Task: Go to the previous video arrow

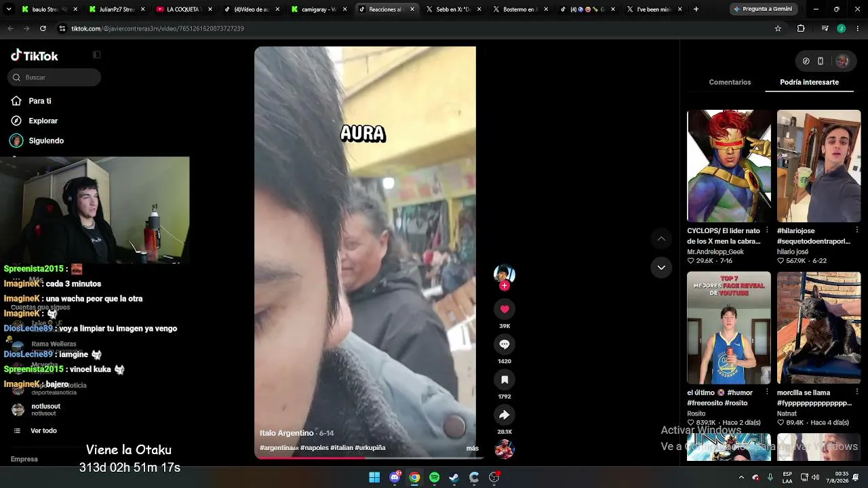Action: pos(661,239)
